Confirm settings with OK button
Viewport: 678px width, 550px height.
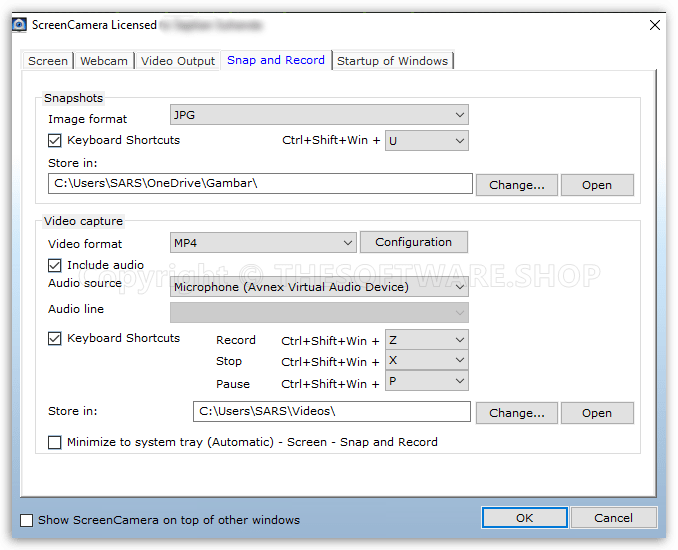tap(524, 518)
